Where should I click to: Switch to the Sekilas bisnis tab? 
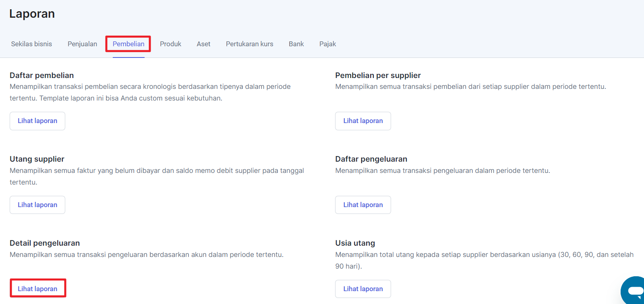(31, 44)
